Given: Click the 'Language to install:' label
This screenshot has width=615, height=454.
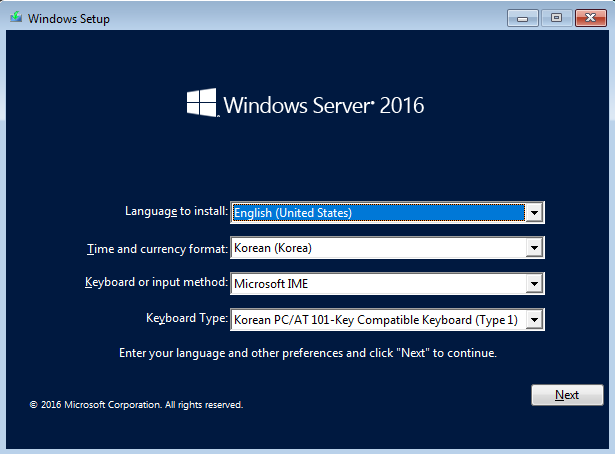Looking at the screenshot, I should [x=176, y=211].
